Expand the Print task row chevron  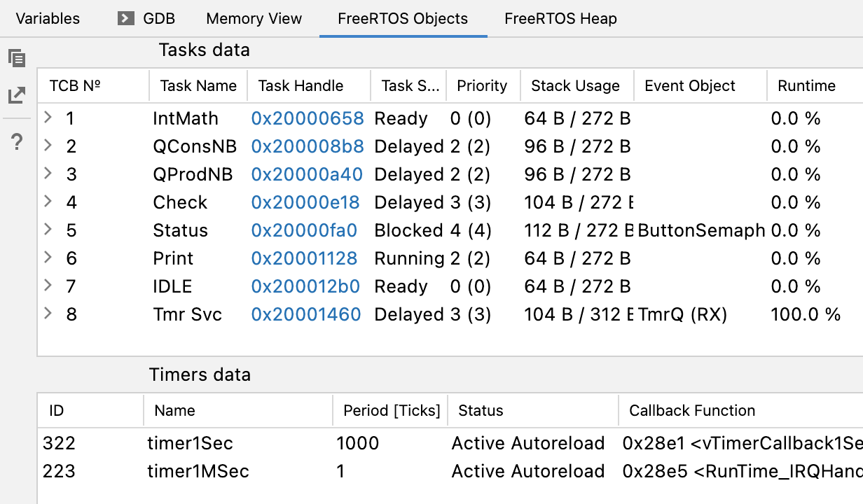[x=48, y=258]
